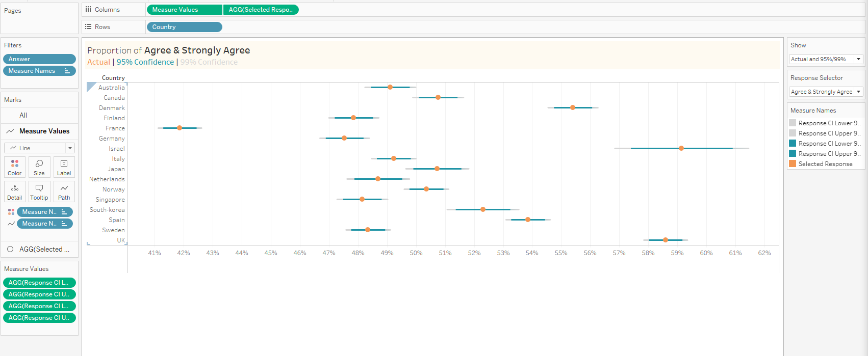Click the Country pill on Rows
868x356 pixels.
point(184,27)
